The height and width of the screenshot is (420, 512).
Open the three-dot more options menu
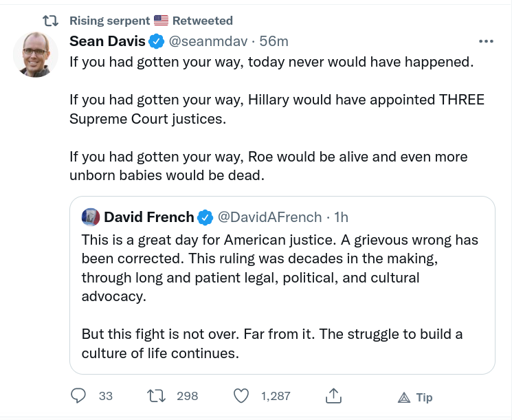(x=486, y=41)
